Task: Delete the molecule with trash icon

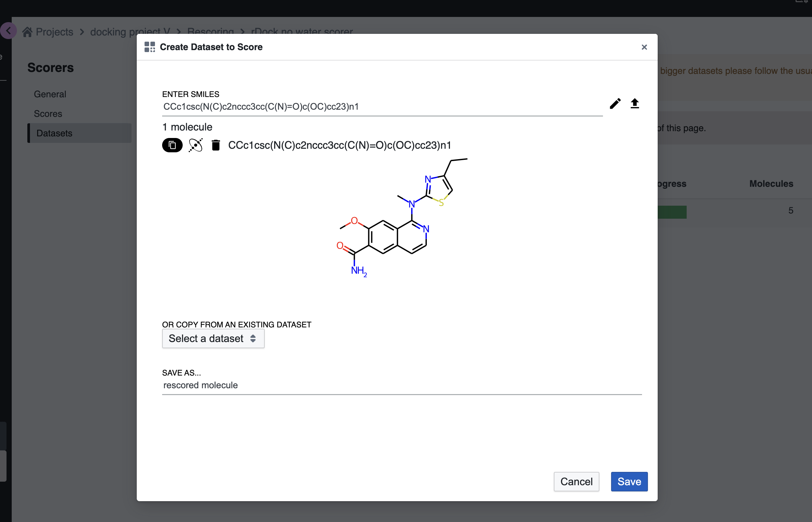Action: click(x=216, y=145)
